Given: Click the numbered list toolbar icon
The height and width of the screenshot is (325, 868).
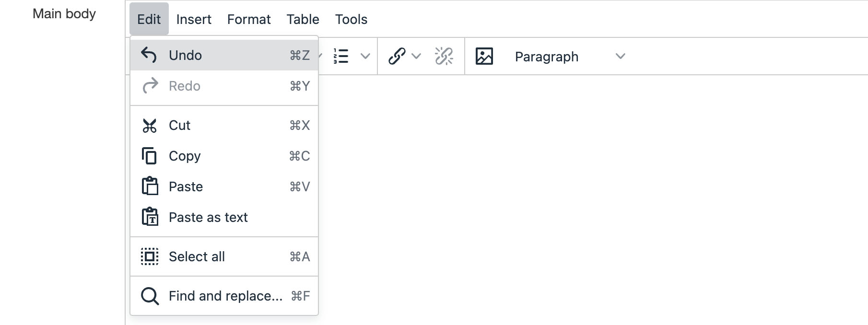Looking at the screenshot, I should click(341, 56).
